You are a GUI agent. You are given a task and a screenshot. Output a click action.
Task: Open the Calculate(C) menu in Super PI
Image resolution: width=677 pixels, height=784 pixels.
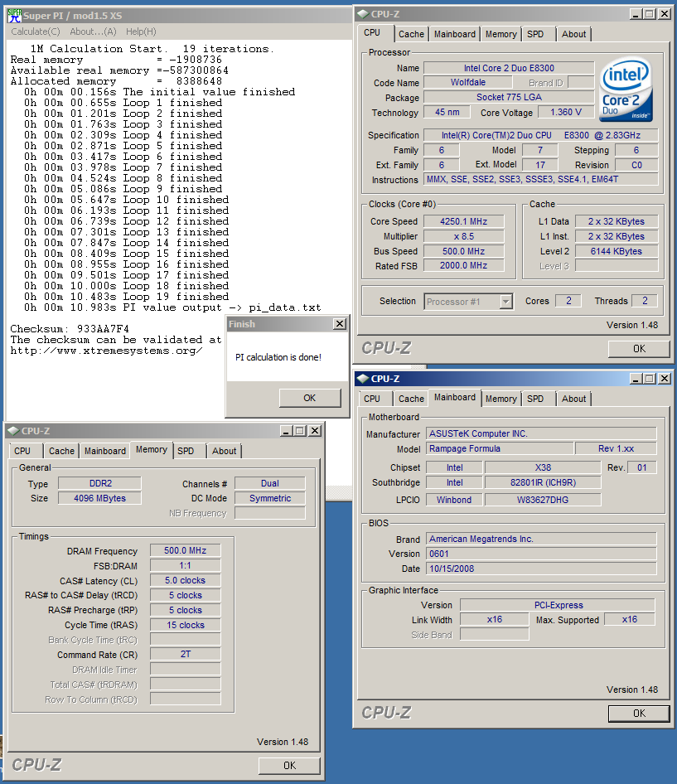click(x=36, y=31)
